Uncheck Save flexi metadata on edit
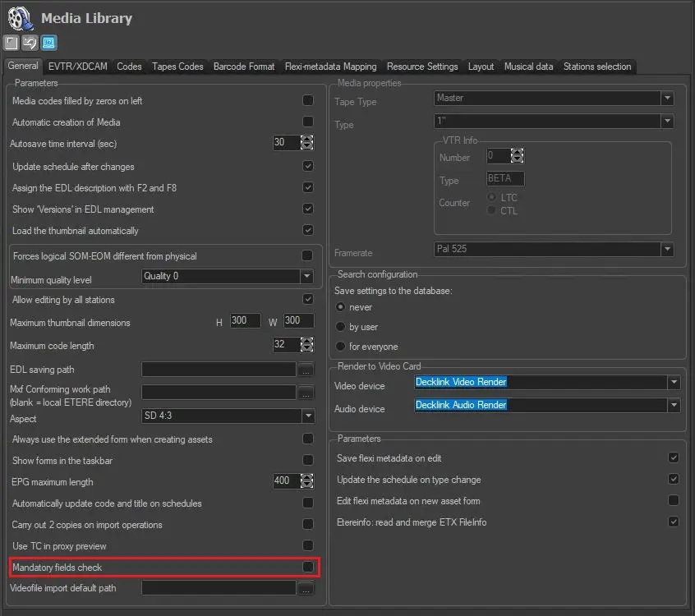Image resolution: width=695 pixels, height=616 pixels. pyautogui.click(x=674, y=457)
